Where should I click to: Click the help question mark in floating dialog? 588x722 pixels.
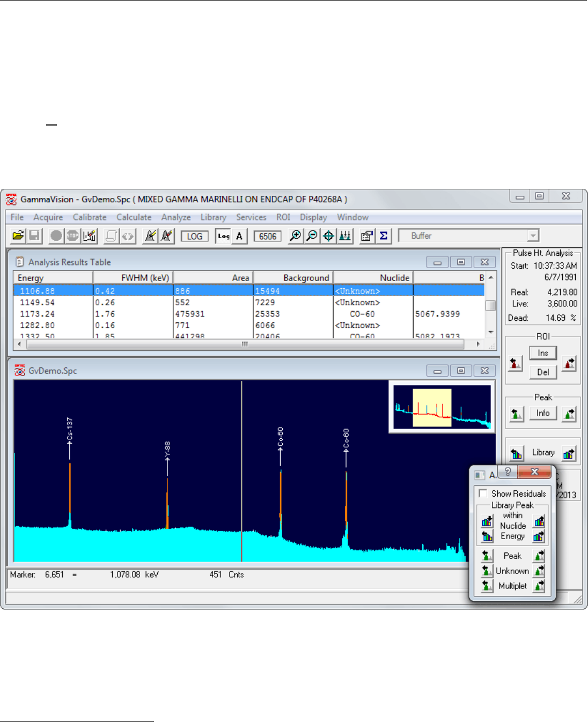[x=508, y=471]
